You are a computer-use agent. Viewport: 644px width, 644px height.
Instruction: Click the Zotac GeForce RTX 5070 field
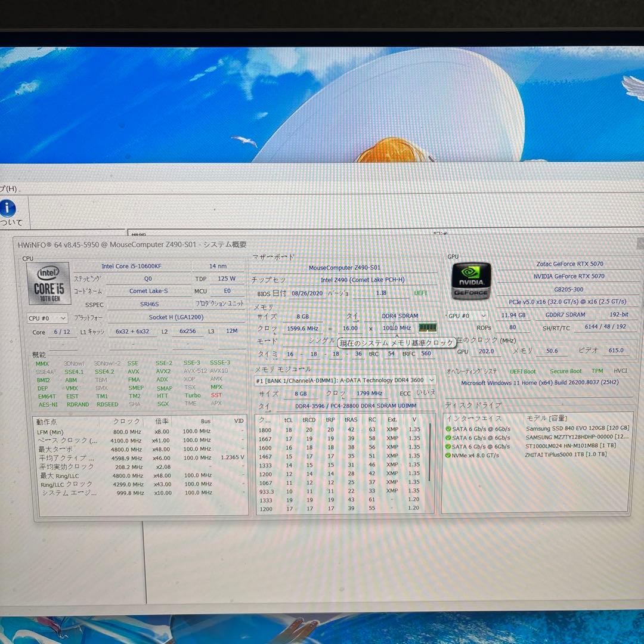[569, 264]
